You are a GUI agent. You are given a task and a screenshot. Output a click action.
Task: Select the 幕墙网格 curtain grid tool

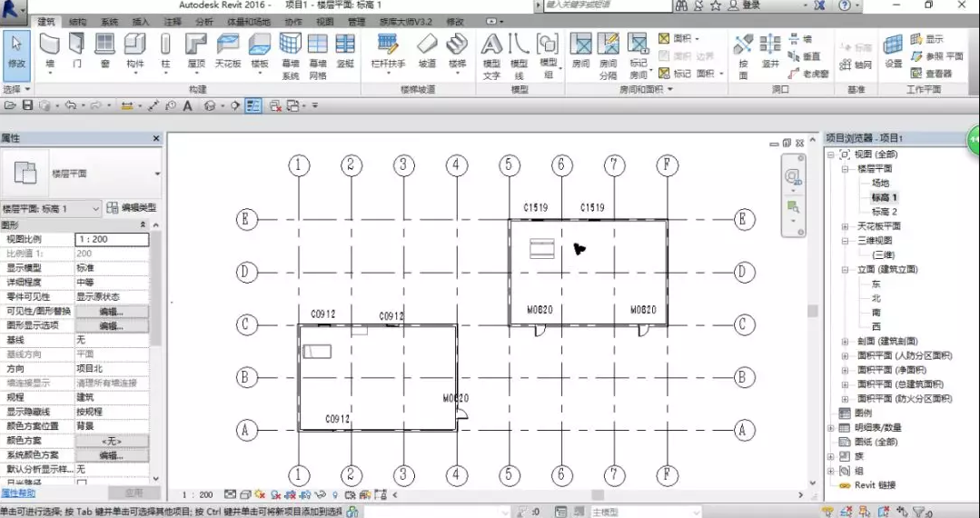click(318, 56)
